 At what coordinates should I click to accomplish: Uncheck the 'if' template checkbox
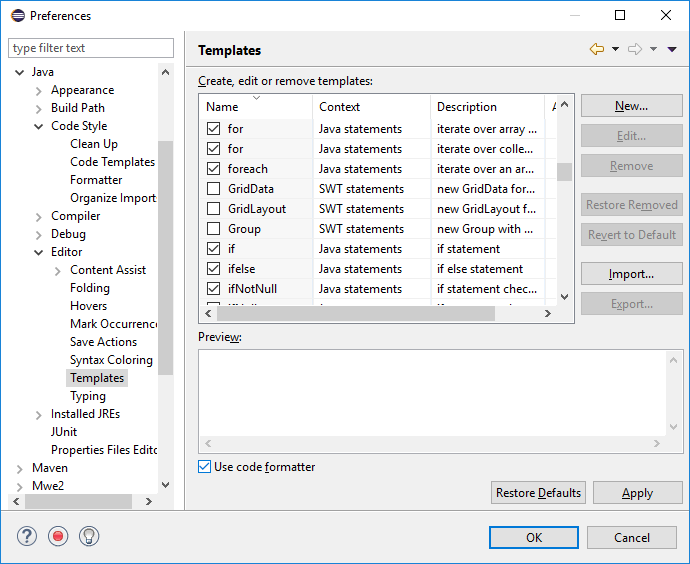pyautogui.click(x=213, y=249)
